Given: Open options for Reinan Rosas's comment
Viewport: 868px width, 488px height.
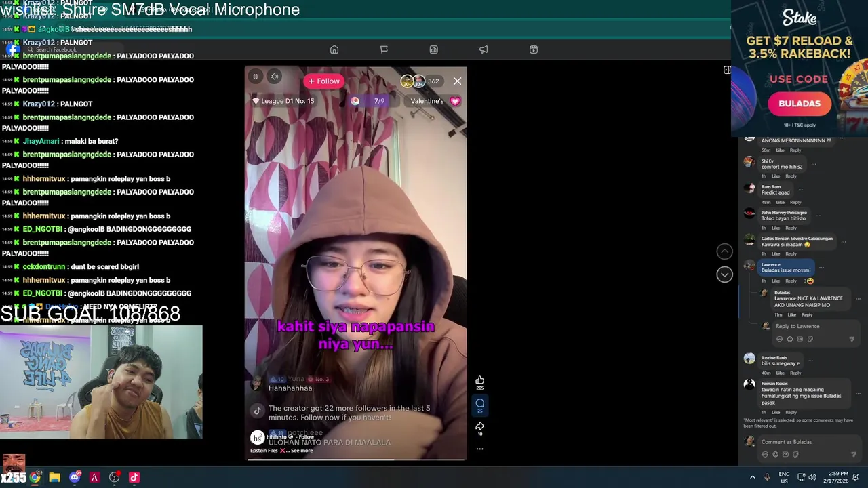Looking at the screenshot, I should 858,393.
